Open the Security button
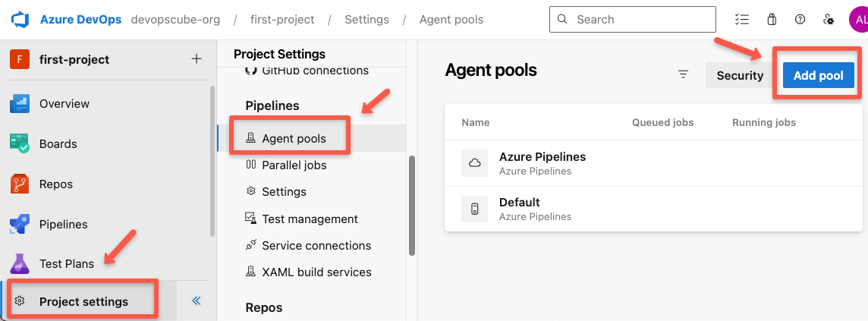This screenshot has height=321, width=868. (x=740, y=75)
